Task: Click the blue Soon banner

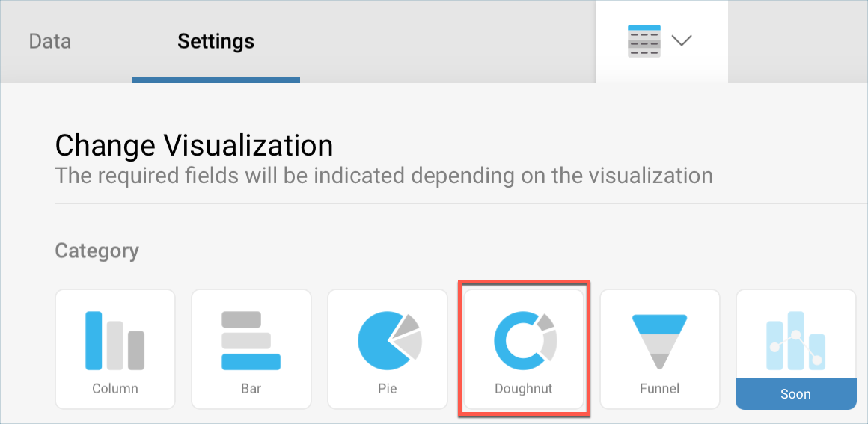Action: pos(795,394)
